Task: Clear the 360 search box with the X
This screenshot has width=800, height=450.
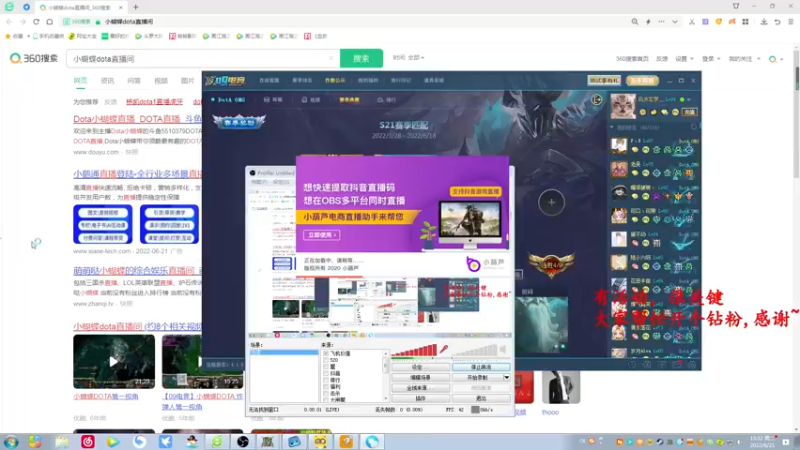Action: click(x=331, y=59)
